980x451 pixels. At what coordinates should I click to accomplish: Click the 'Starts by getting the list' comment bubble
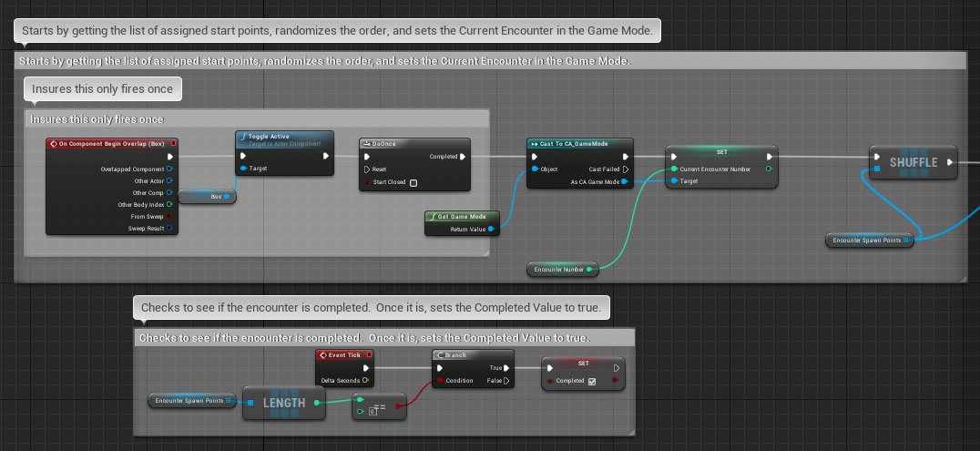pos(338,31)
